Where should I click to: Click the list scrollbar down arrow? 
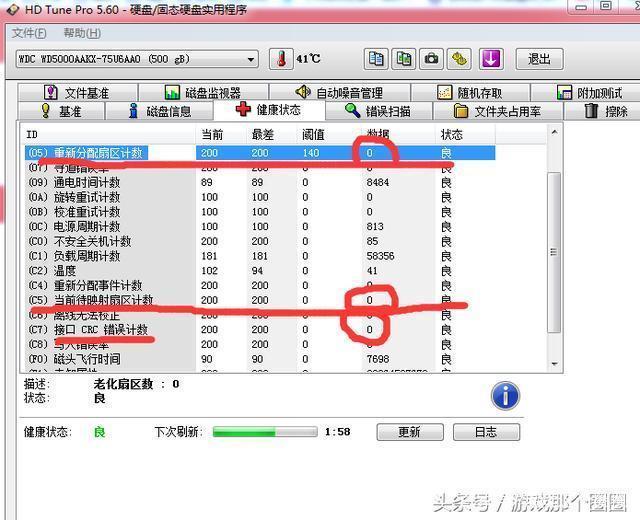pyautogui.click(x=554, y=363)
